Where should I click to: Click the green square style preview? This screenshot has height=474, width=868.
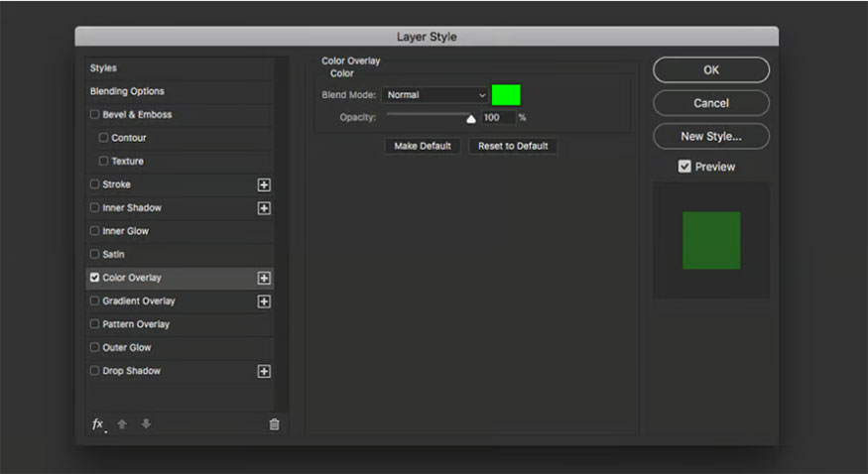711,241
